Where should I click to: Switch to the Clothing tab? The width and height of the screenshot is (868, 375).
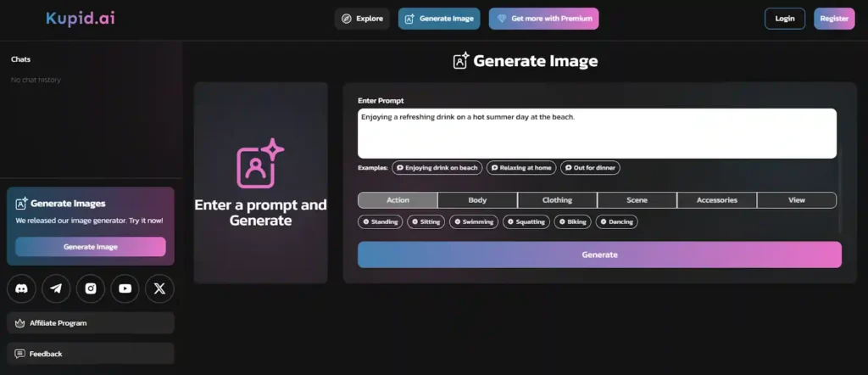[x=558, y=200]
